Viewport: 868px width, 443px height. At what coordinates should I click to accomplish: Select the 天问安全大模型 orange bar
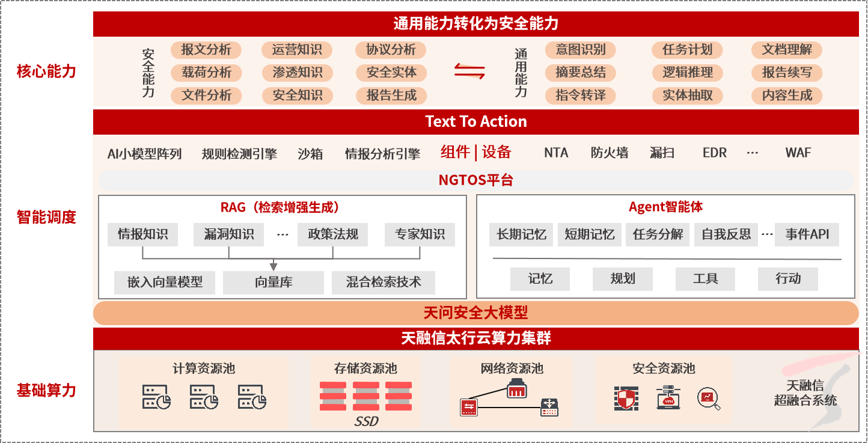pyautogui.click(x=475, y=313)
